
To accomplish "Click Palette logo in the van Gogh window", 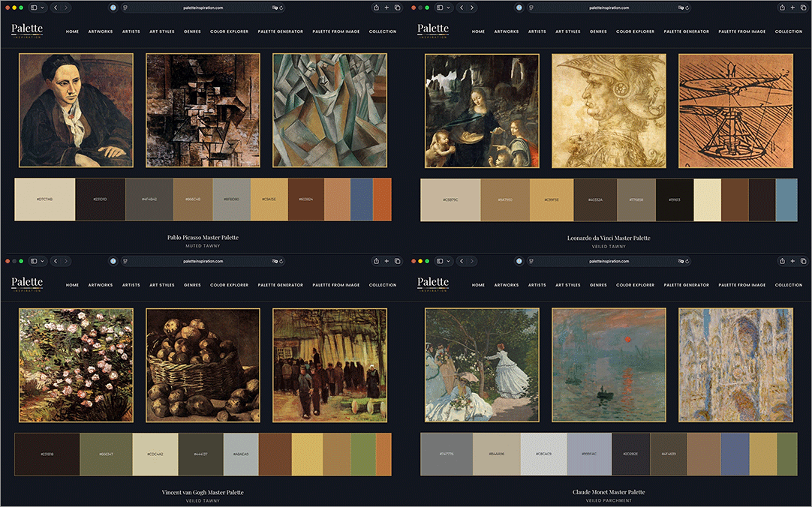I will pos(27,283).
